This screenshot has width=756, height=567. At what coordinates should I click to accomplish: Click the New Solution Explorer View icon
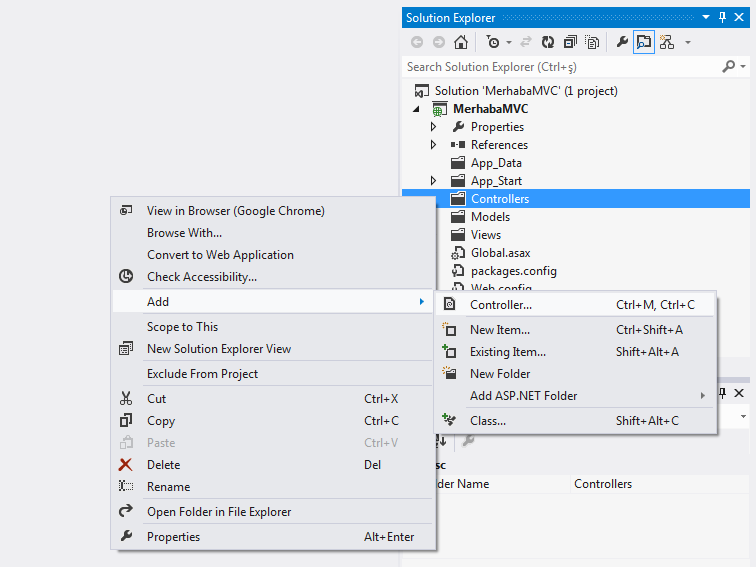[126, 348]
